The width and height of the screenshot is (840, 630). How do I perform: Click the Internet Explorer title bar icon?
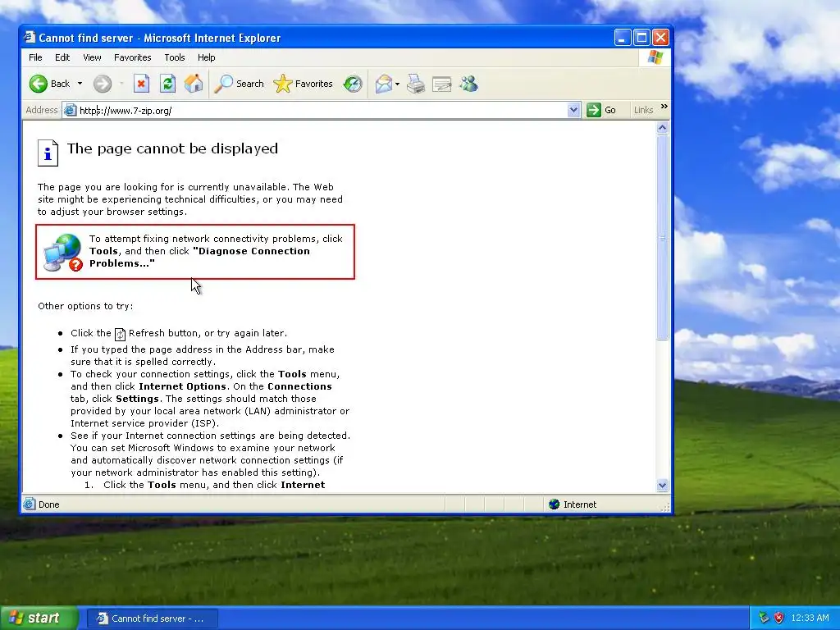30,37
